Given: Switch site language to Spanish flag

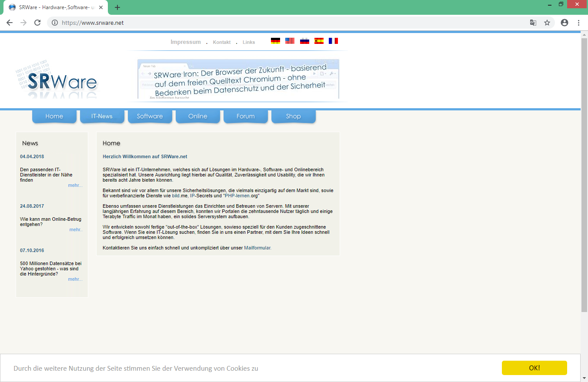Looking at the screenshot, I should (x=319, y=41).
